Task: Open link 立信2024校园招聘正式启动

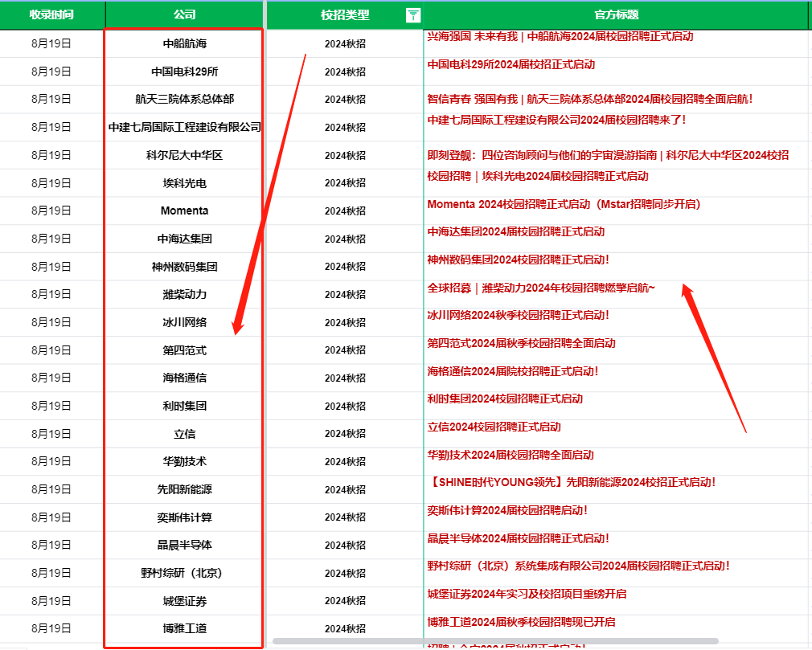Action: (494, 427)
